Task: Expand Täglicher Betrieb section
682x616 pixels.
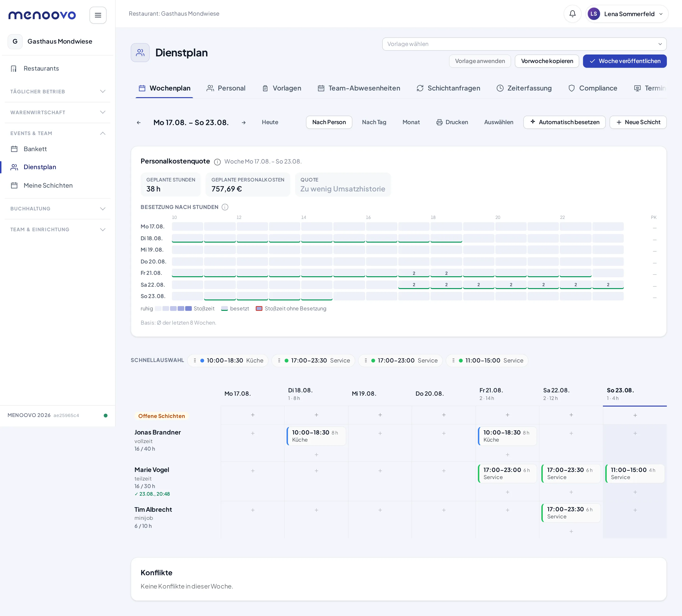Action: click(58, 92)
